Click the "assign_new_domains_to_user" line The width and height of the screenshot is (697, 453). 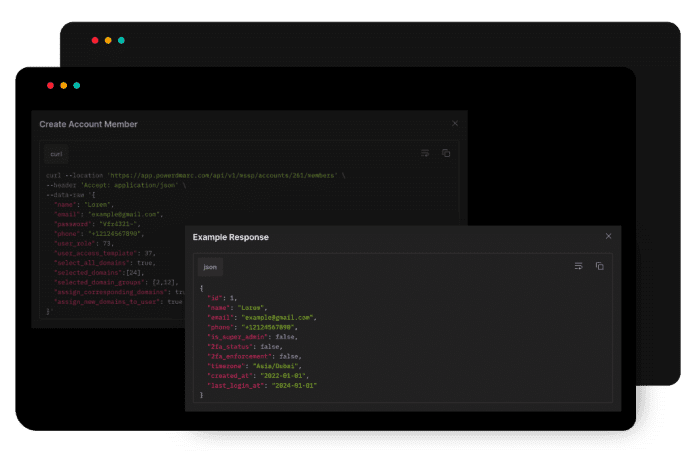(118, 302)
